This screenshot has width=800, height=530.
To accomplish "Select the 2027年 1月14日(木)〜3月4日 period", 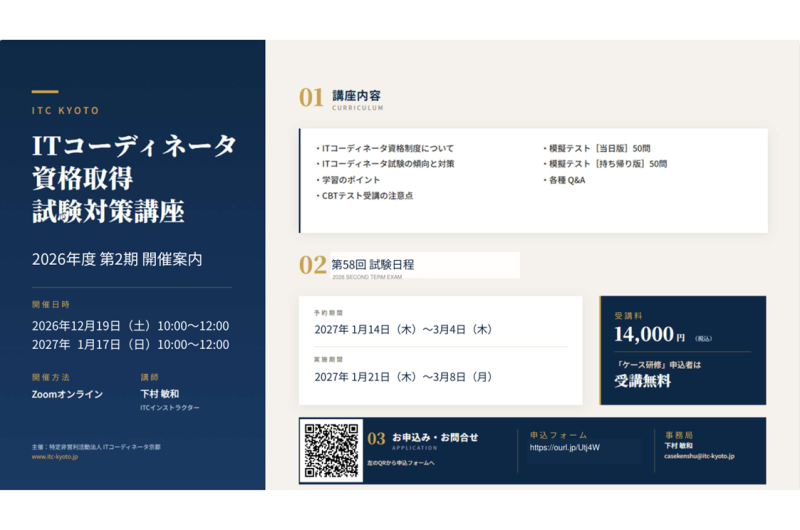I will tap(404, 330).
